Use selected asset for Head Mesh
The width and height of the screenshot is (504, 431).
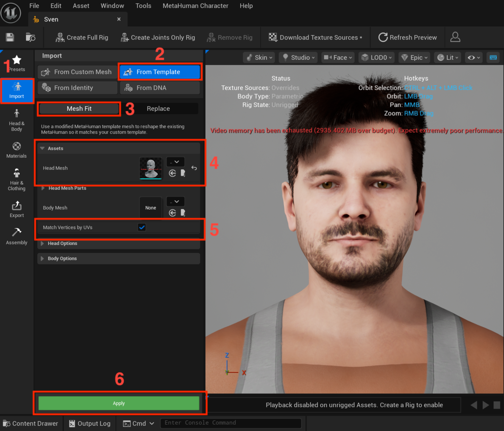pos(173,173)
